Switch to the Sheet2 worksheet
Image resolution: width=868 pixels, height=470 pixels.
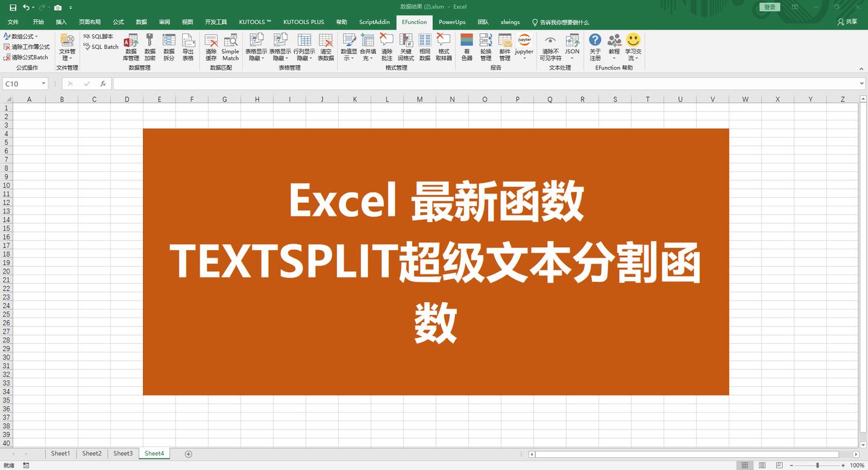tap(92, 453)
